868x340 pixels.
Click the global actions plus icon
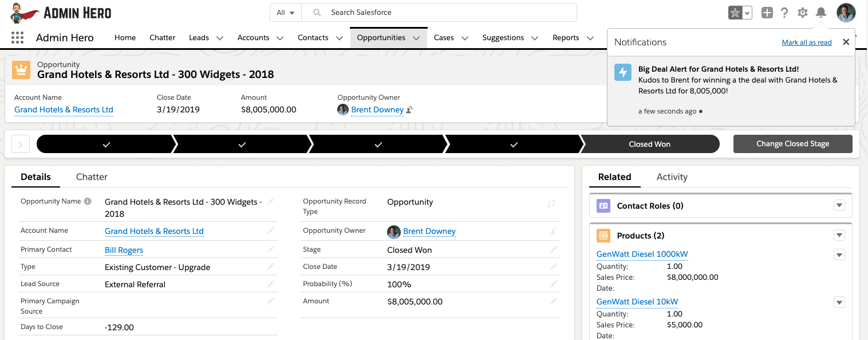coord(767,13)
